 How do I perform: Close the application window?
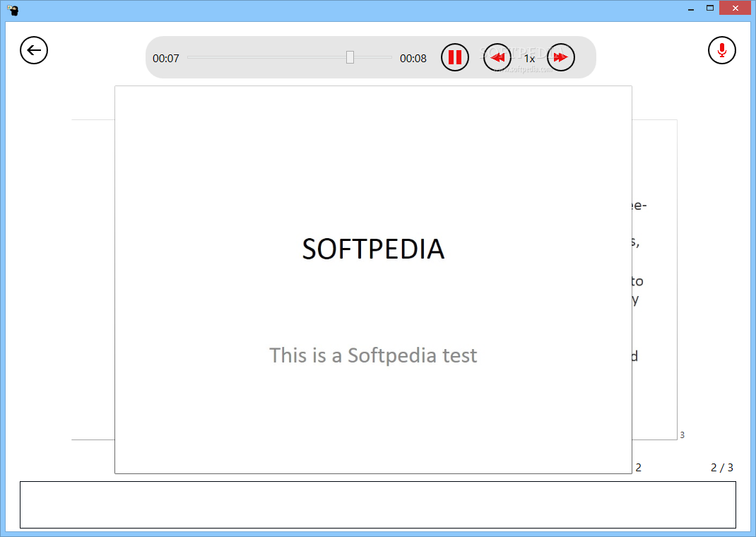point(736,8)
